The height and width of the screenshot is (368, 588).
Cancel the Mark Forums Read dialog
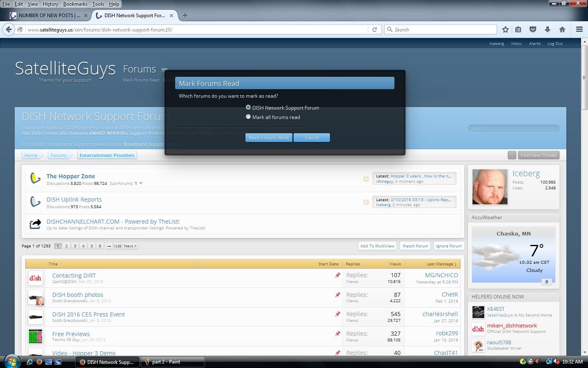tap(312, 138)
